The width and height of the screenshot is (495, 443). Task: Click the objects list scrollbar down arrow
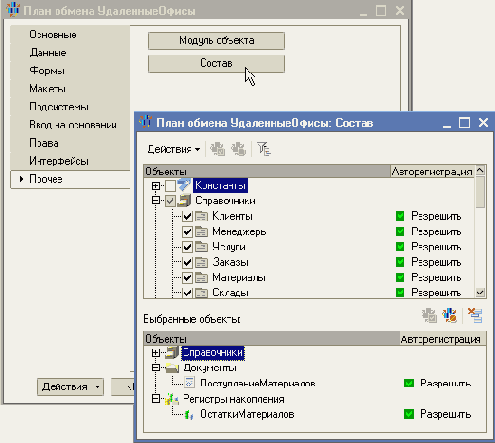(480, 292)
